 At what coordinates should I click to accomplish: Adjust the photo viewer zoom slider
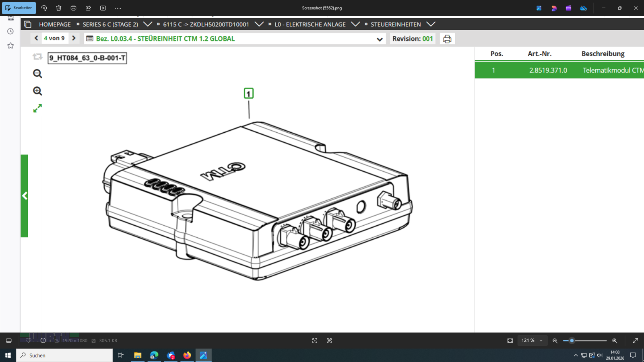point(572,341)
